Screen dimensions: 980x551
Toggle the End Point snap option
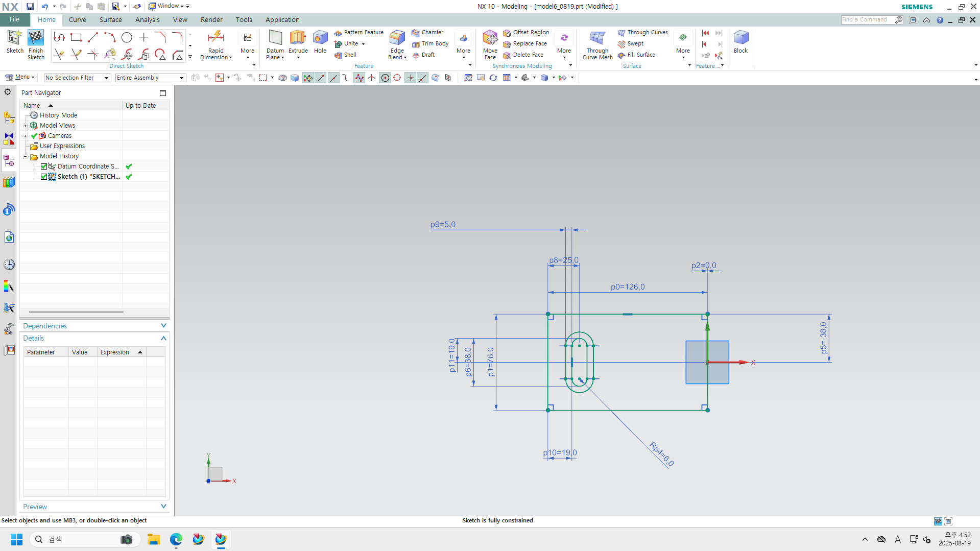coord(321,78)
